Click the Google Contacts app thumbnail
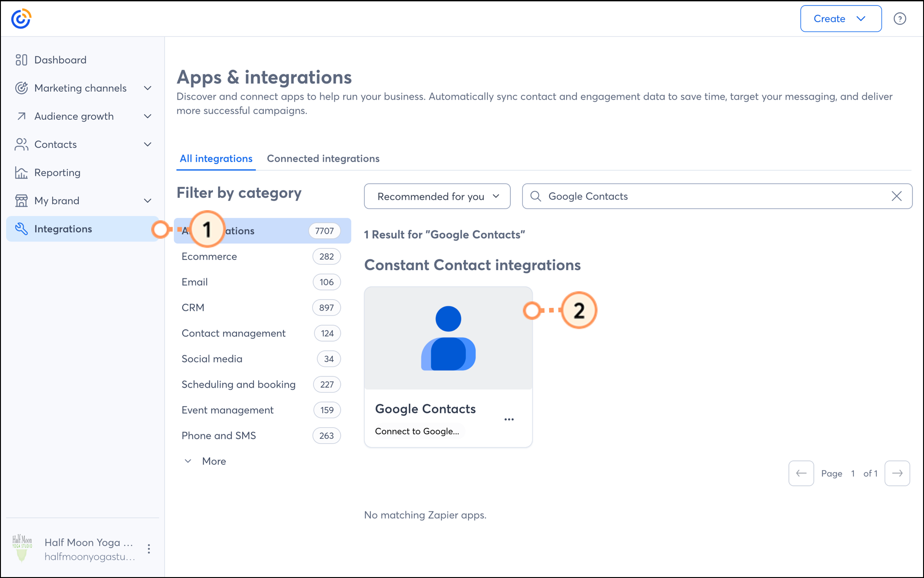The height and width of the screenshot is (578, 924). pos(448,338)
